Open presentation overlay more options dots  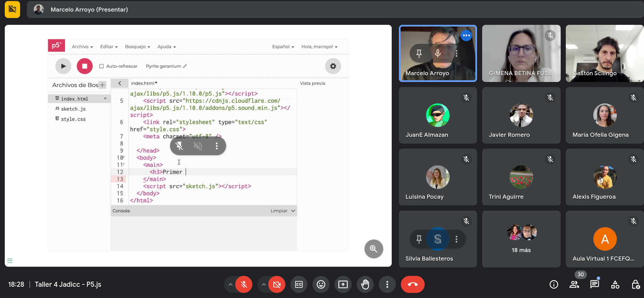(x=217, y=146)
